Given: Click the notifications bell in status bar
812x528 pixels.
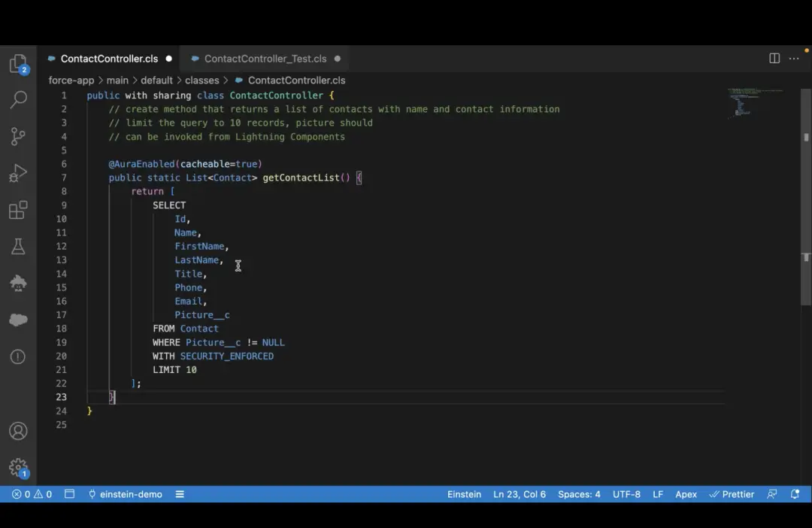Looking at the screenshot, I should pyautogui.click(x=795, y=494).
